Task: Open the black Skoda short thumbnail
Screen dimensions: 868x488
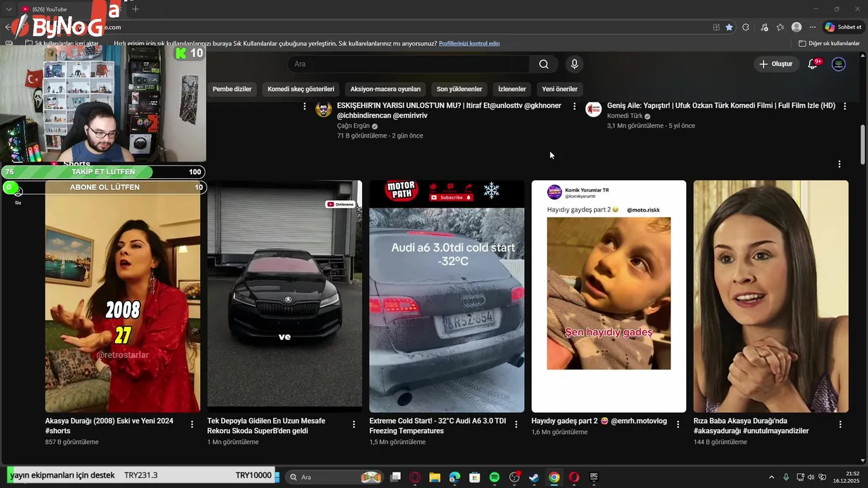Action: [x=285, y=296]
